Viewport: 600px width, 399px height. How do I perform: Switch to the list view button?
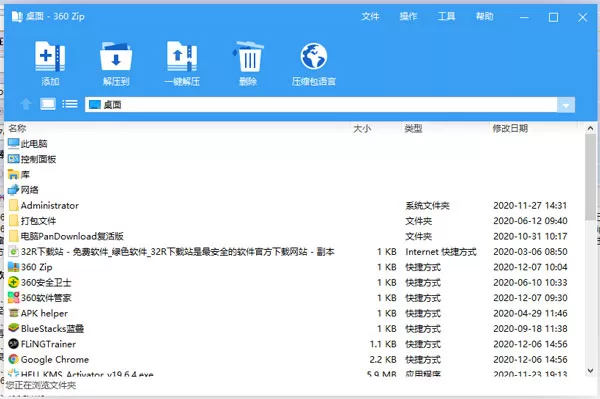[70, 104]
